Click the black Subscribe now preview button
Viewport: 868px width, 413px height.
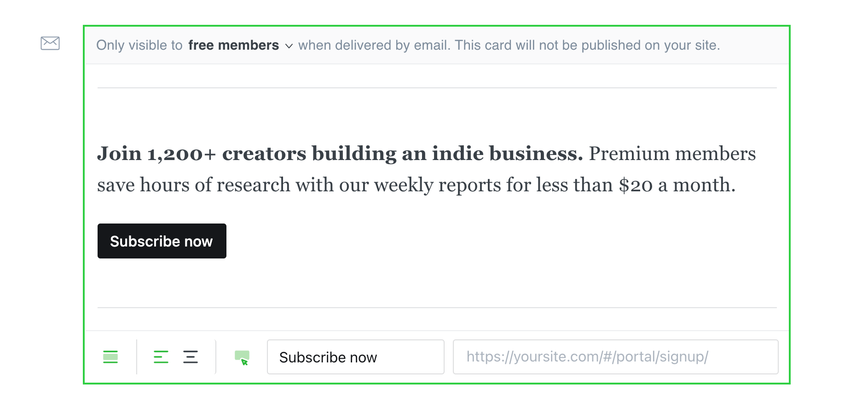coord(162,241)
